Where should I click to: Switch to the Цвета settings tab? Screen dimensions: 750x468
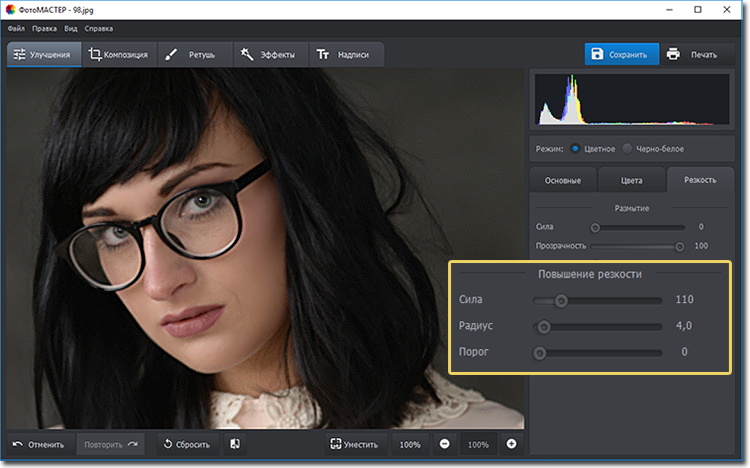(x=631, y=180)
